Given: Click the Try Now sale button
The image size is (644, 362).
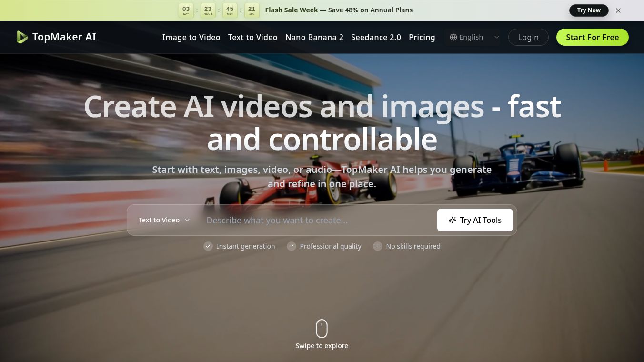Looking at the screenshot, I should pyautogui.click(x=589, y=10).
